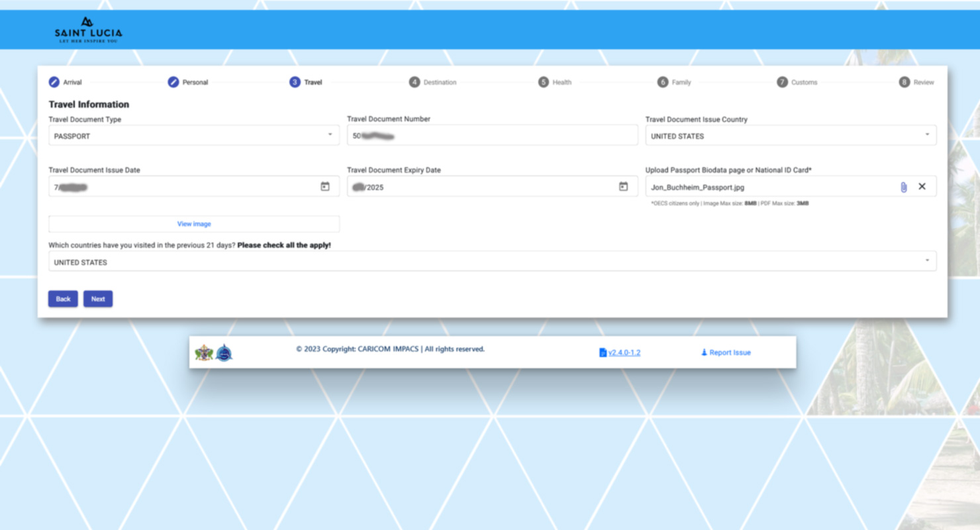This screenshot has height=530, width=980.
Task: Click the Next button
Action: (x=98, y=299)
